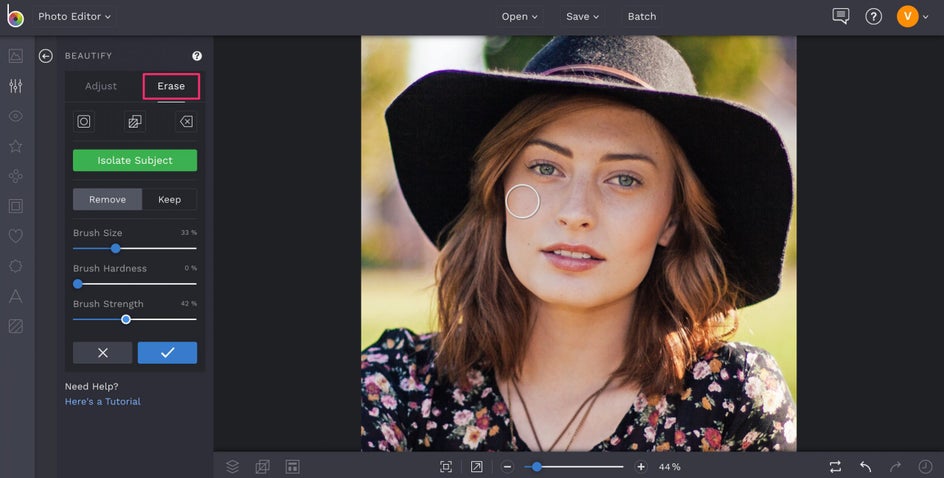Viewport: 944px width, 478px height.
Task: Click the 44 % zoom value
Action: coord(669,467)
